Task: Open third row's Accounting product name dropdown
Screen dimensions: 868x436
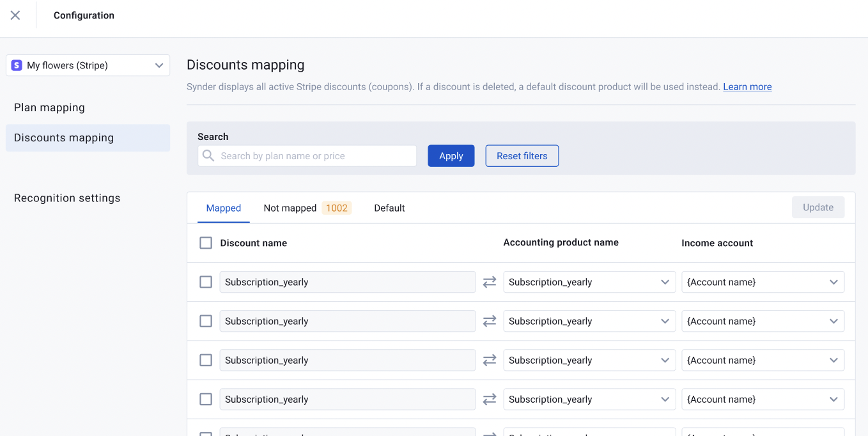Action: pos(589,360)
